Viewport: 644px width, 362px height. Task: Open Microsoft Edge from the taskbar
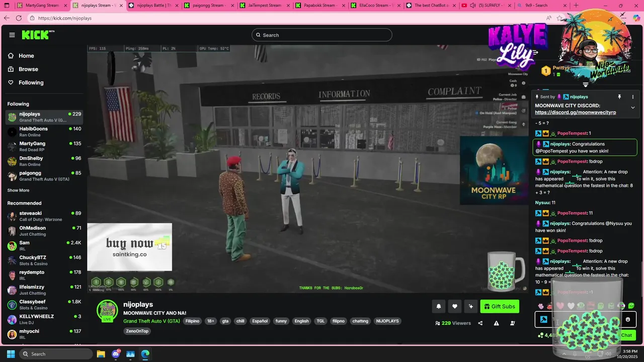145,354
